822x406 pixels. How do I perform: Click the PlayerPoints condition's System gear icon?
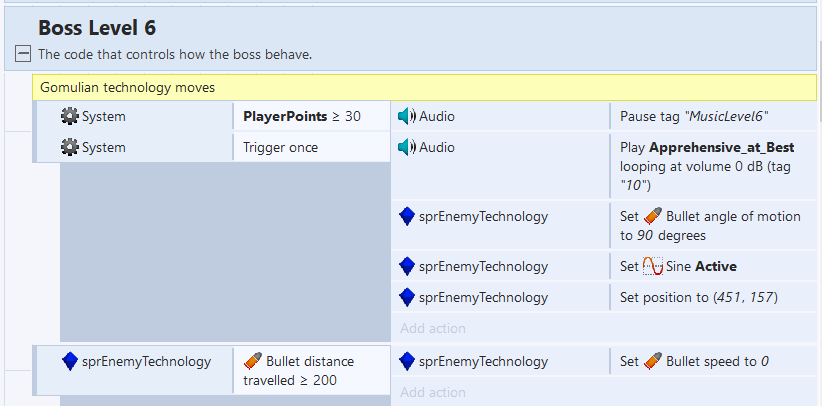[x=70, y=117]
